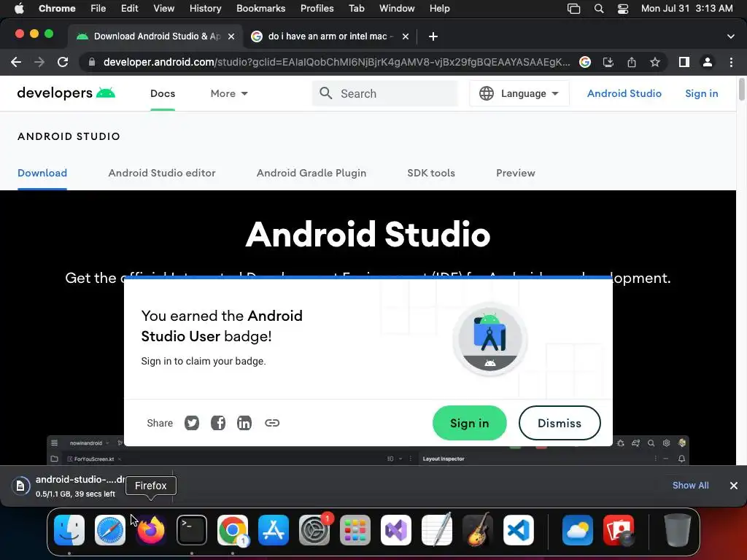Image resolution: width=747 pixels, height=560 pixels.
Task: Show All downloads
Action: [690, 485]
